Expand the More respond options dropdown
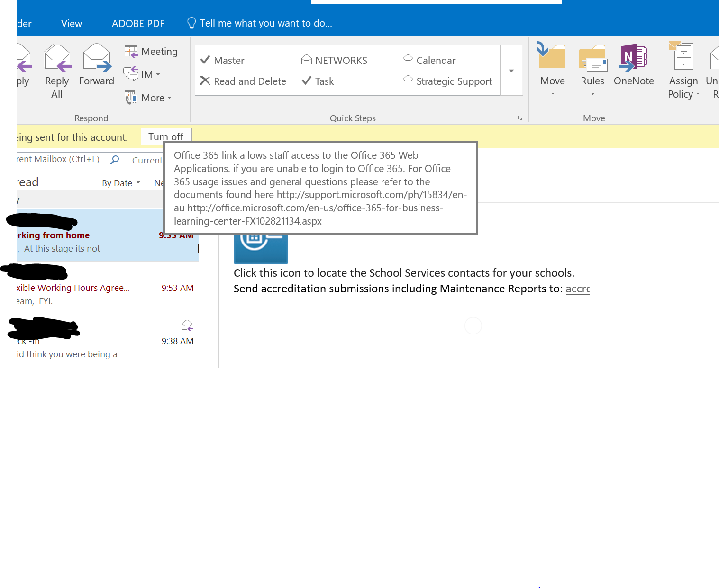This screenshot has height=588, width=719. pos(148,98)
